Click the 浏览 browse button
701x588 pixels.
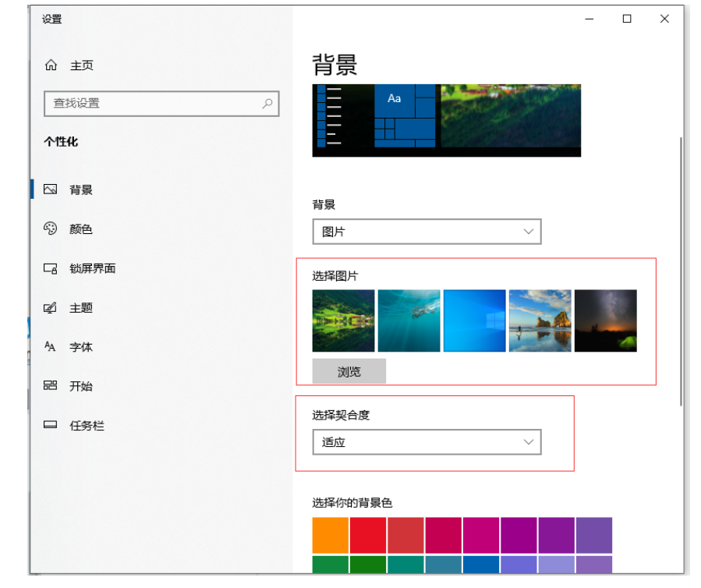[349, 372]
